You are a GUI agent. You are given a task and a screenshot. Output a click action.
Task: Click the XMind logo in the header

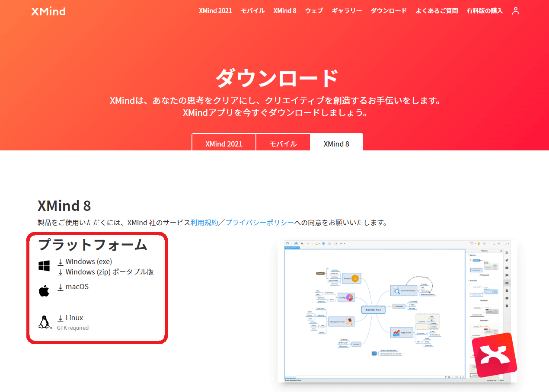pos(48,11)
